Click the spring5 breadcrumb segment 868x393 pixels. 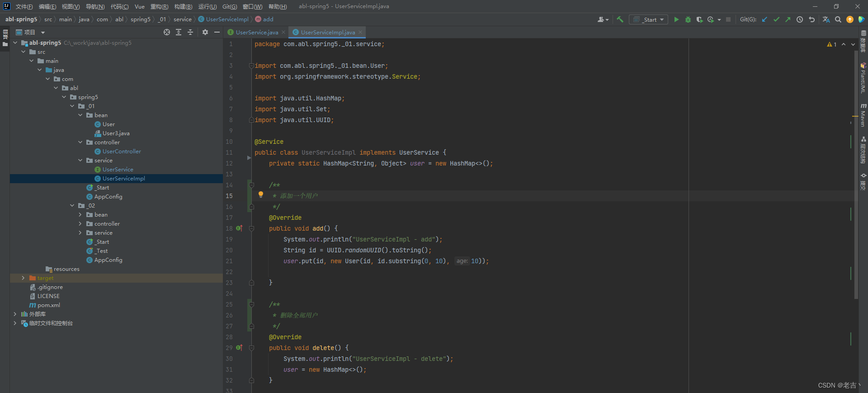click(140, 19)
